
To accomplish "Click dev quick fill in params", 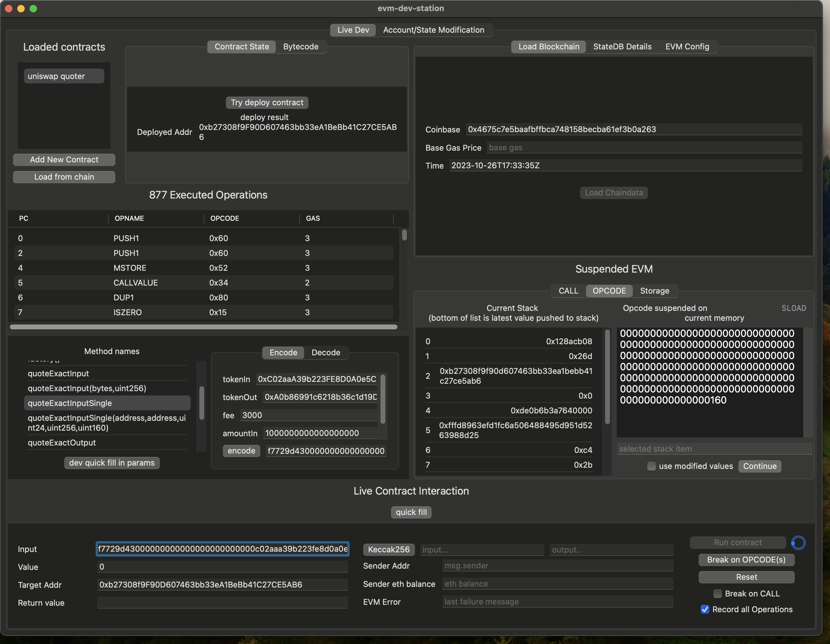I will point(112,463).
